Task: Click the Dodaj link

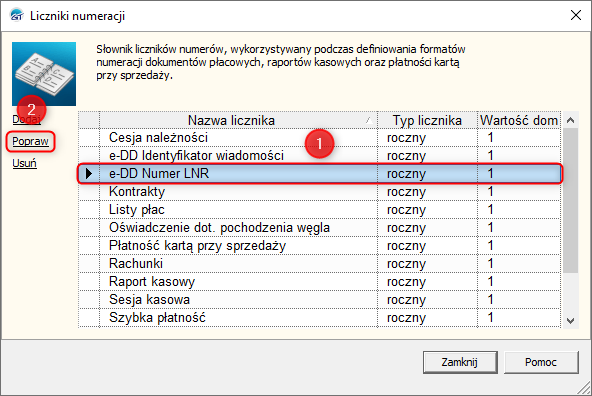Action: point(26,119)
